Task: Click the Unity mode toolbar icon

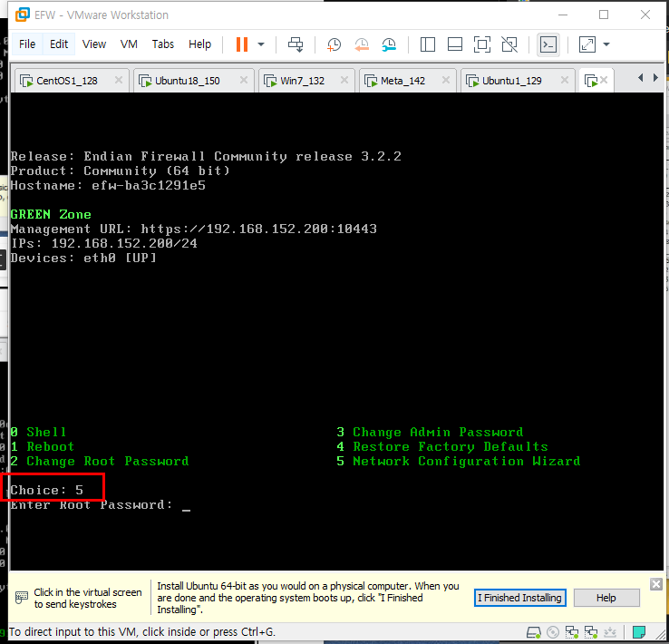Action: (509, 44)
